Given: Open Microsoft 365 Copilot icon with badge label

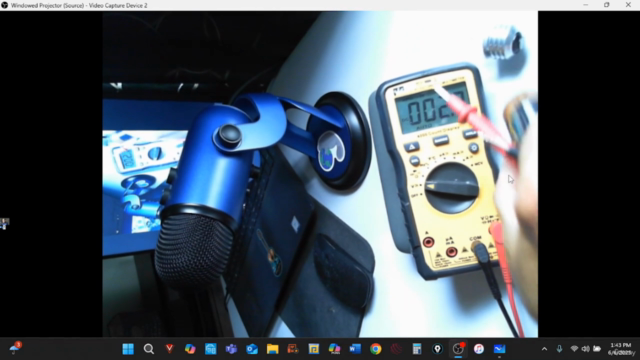Looking at the screenshot, I should click(x=334, y=349).
